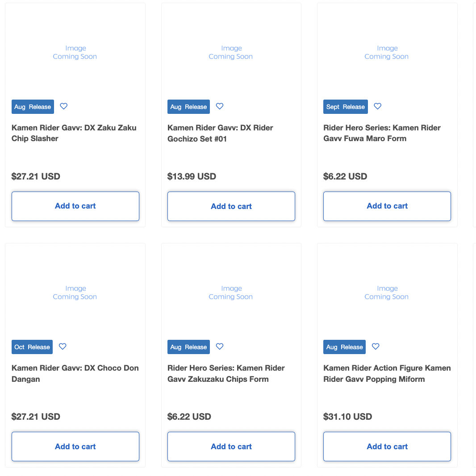This screenshot has width=476, height=476.
Task: Add Gavv Popping Miform figure to cart
Action: tap(387, 447)
